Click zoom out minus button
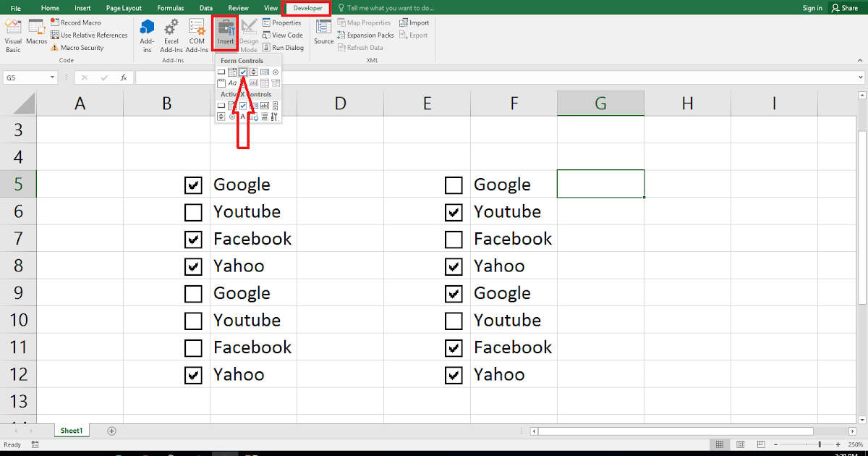The image size is (868, 456). click(x=775, y=444)
